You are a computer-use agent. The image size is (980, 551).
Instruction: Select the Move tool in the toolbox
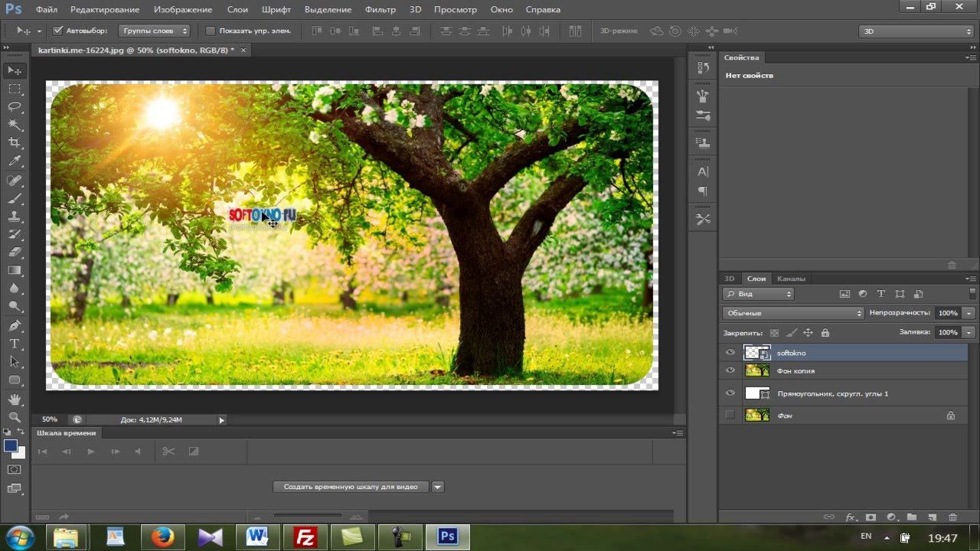pos(15,70)
